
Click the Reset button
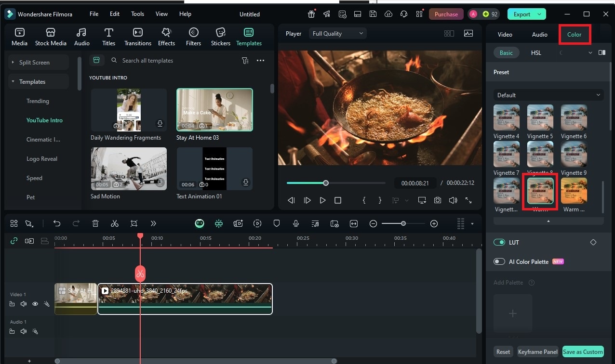click(503, 352)
